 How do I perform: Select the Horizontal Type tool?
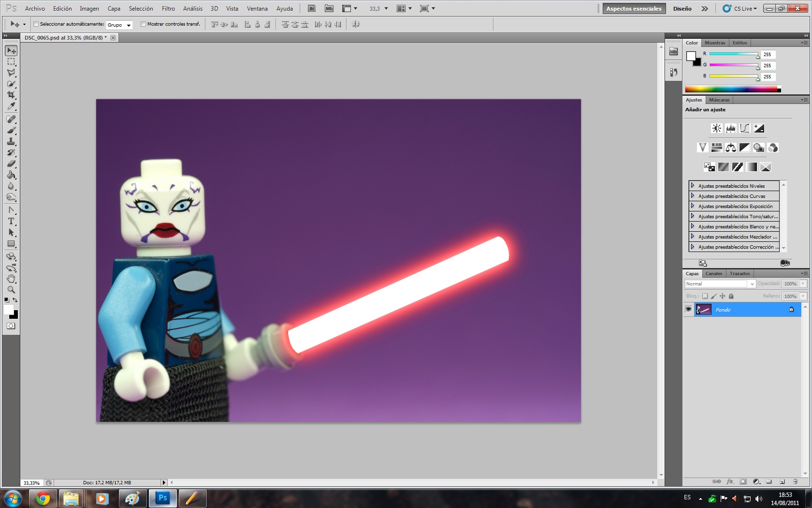click(x=11, y=221)
